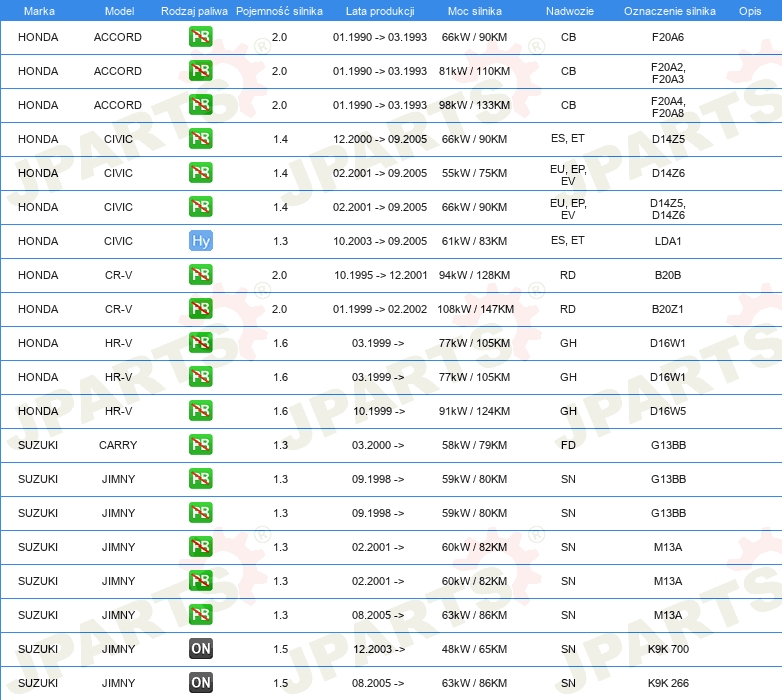Click the Nadwozie column header
This screenshot has height=700, width=782.
(x=570, y=11)
